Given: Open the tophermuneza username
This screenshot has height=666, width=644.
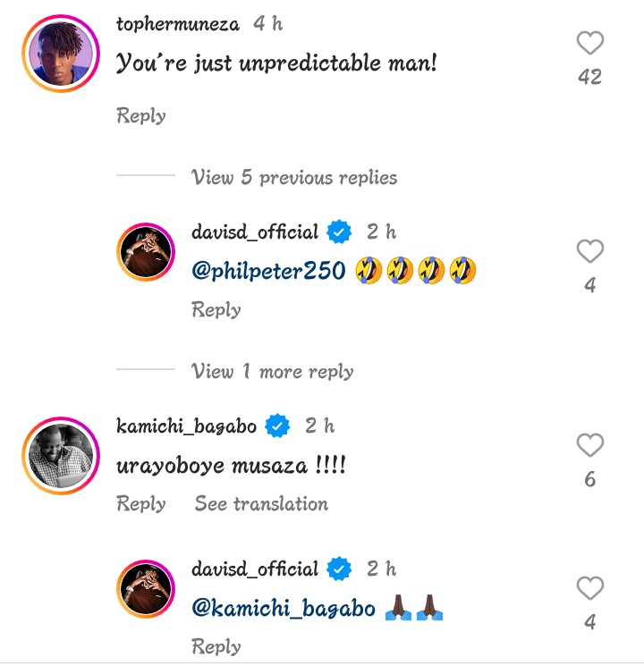Looking at the screenshot, I should coord(178,24).
